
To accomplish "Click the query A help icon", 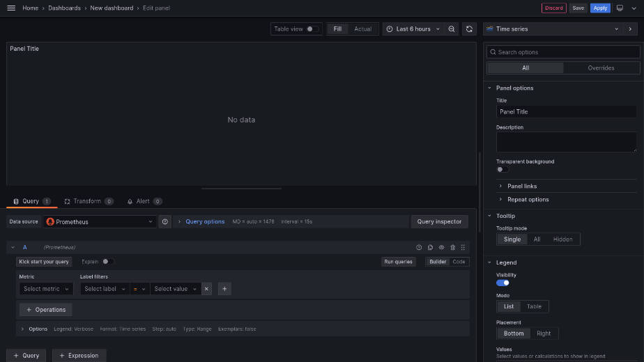I will pos(419,248).
